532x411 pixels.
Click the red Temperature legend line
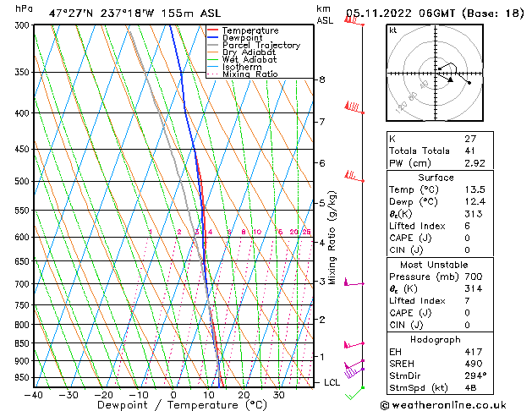click(x=213, y=30)
